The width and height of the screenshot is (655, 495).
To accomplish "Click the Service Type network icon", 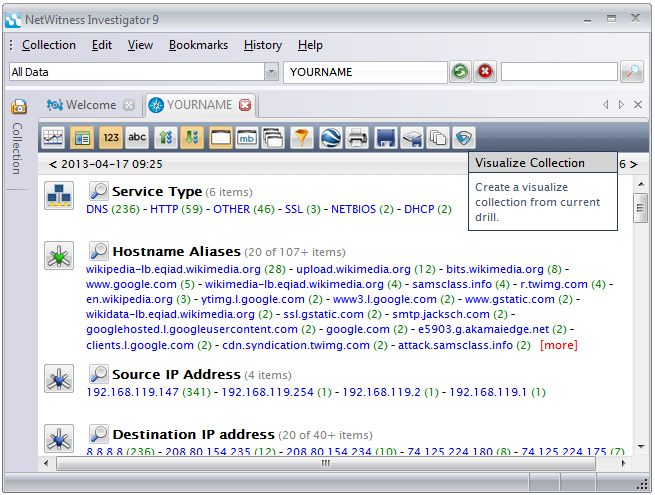I will (x=59, y=195).
